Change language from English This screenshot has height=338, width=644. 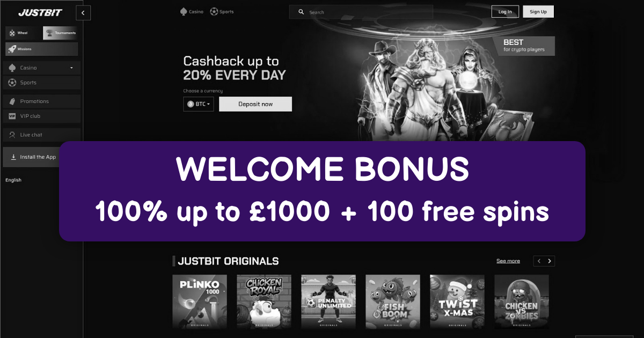coord(13,180)
